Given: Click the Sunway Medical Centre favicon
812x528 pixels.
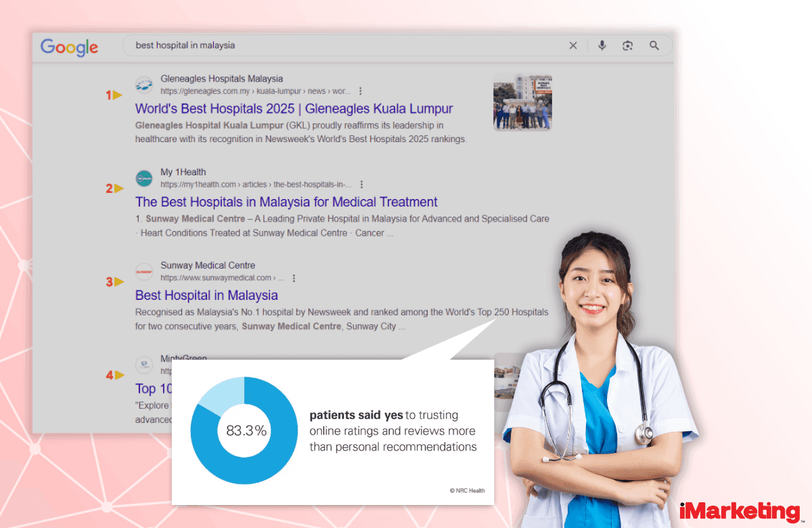Looking at the screenshot, I should (144, 271).
